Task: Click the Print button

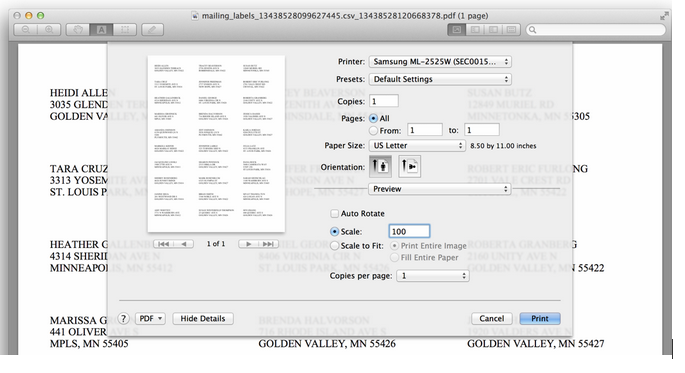Action: tap(540, 318)
